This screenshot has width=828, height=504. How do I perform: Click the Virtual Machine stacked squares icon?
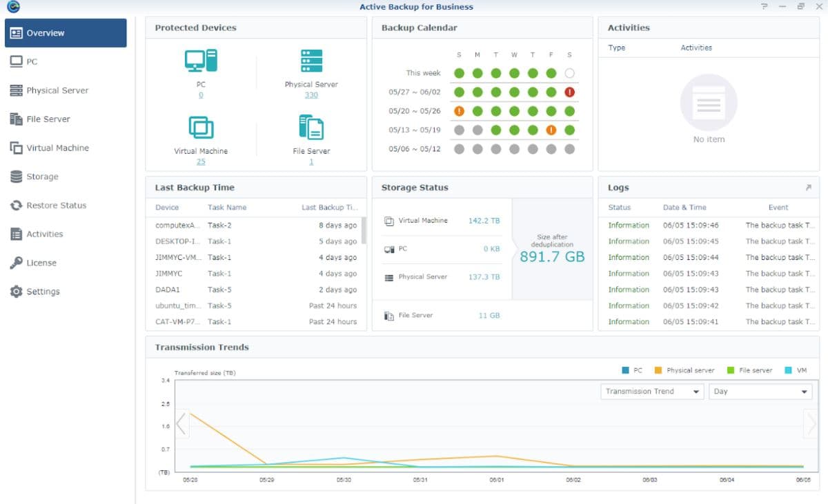point(201,128)
